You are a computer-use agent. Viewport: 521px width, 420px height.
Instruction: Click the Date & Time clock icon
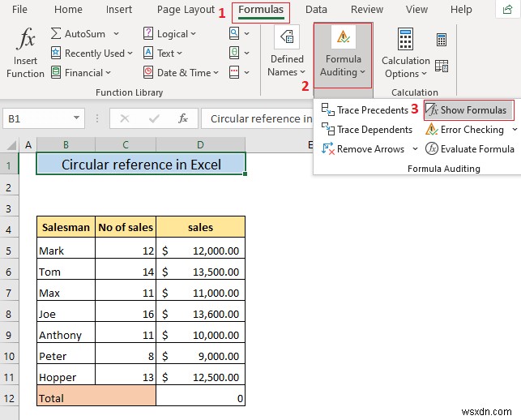(148, 72)
